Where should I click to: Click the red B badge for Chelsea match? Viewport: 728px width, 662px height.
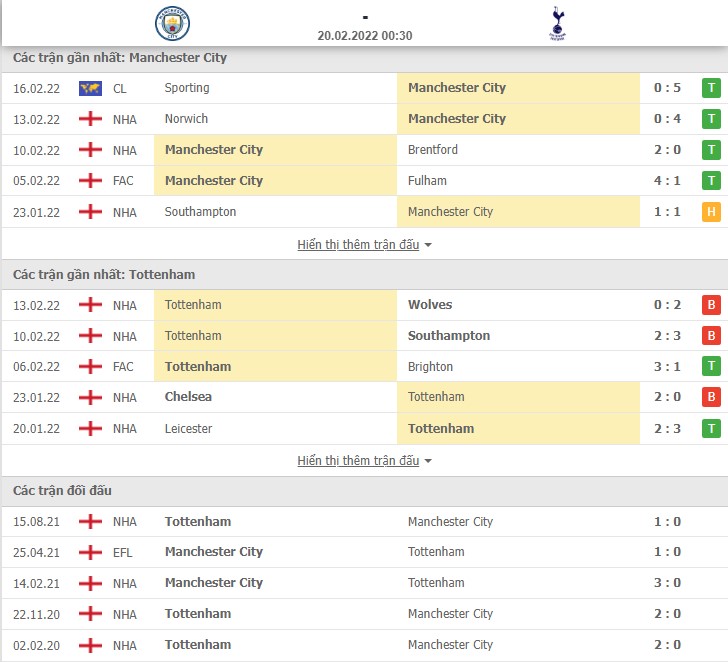(x=711, y=397)
